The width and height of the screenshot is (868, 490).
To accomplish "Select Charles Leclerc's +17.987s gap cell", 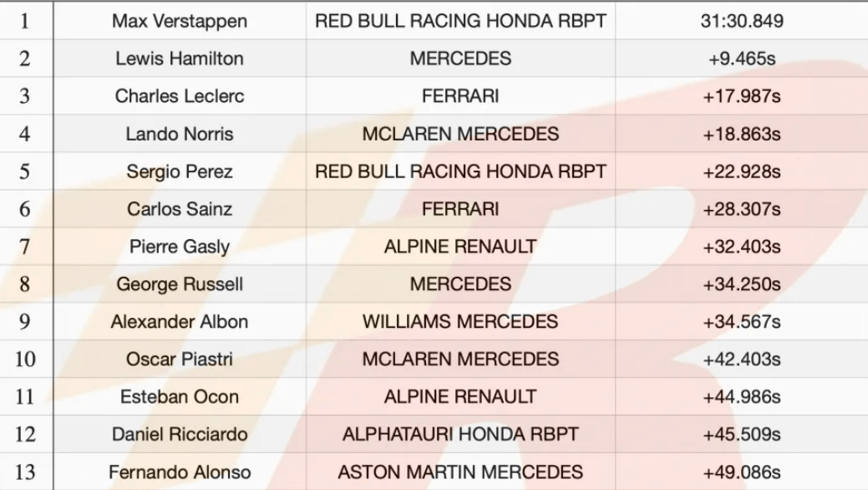I will click(x=741, y=96).
